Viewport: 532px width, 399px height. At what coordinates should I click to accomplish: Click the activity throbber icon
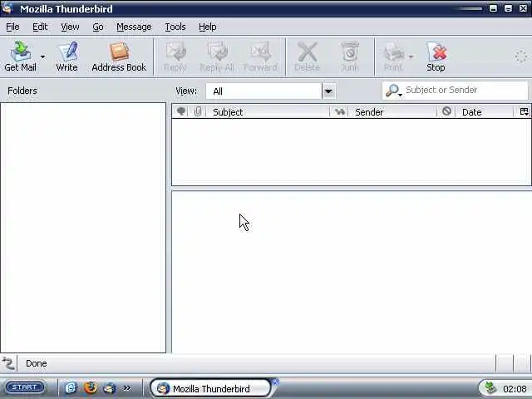tap(520, 57)
